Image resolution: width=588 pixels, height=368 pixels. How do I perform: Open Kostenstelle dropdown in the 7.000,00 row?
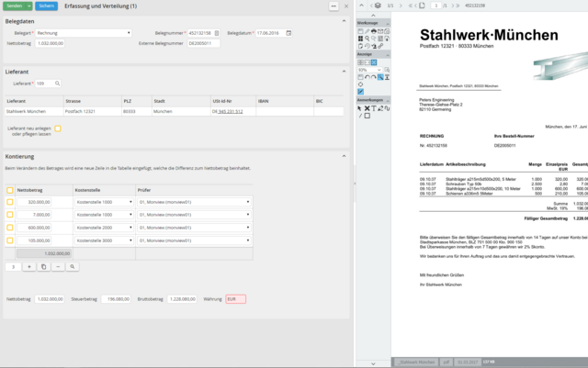coord(104,215)
